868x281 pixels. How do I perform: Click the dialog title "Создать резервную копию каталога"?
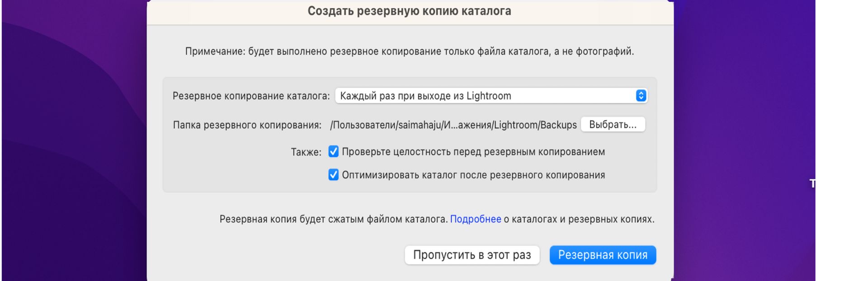pos(408,11)
